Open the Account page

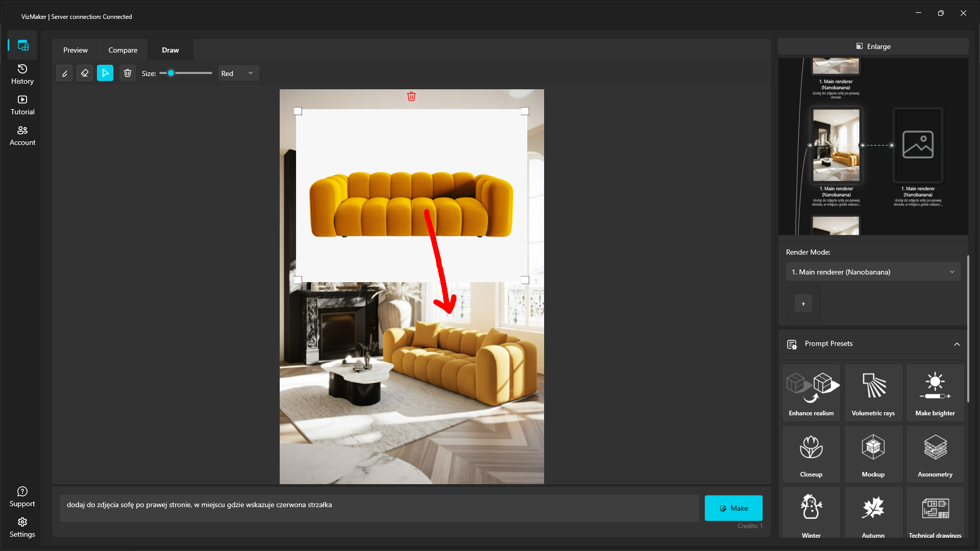[22, 135]
